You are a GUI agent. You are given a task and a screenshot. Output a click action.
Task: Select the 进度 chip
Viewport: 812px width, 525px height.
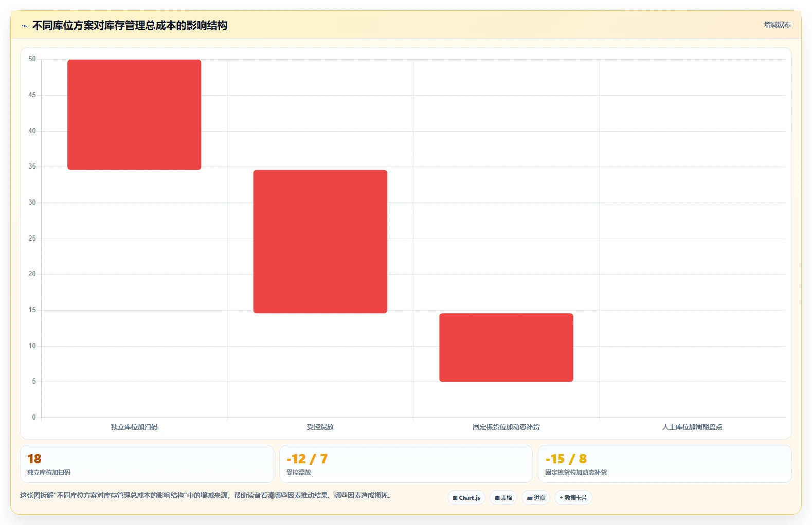(x=536, y=498)
